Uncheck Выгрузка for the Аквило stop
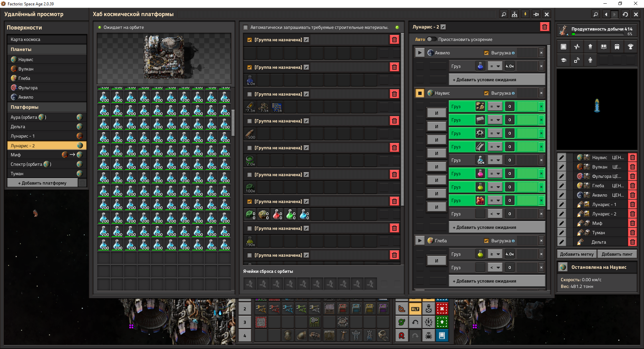Viewport: 644px width, 349px height. point(486,53)
